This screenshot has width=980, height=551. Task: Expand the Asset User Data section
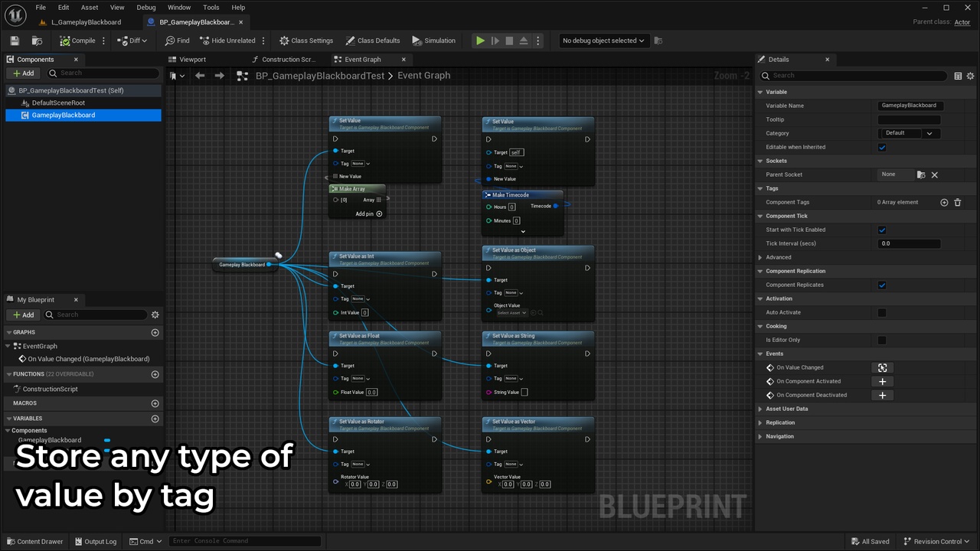786,409
